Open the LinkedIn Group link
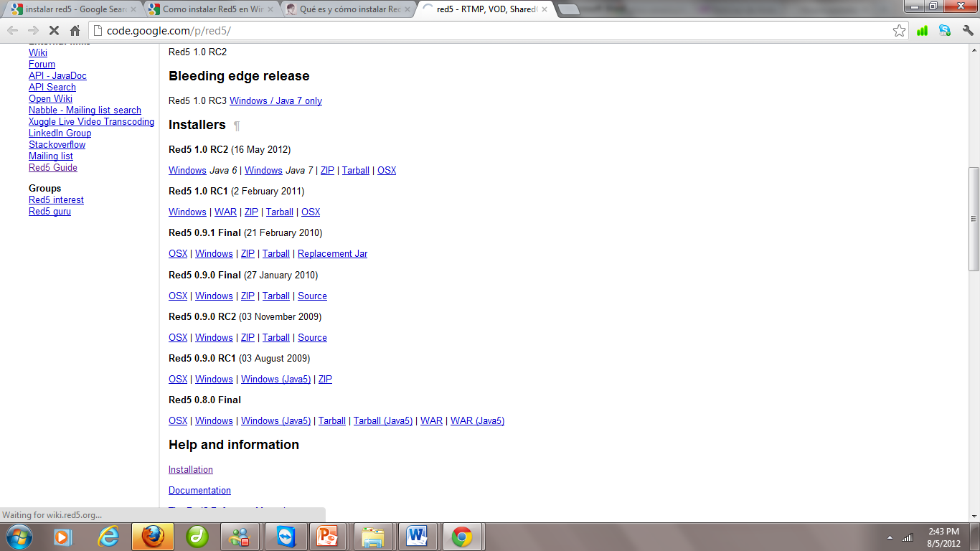The image size is (980, 551). point(60,133)
